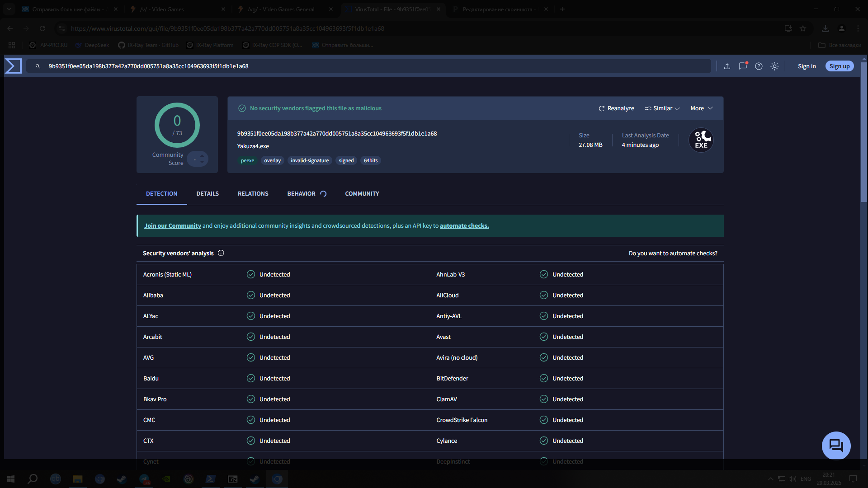Click the Undetected check icon for ClamAV
Viewport: 868px width, 488px height.
[x=544, y=399]
